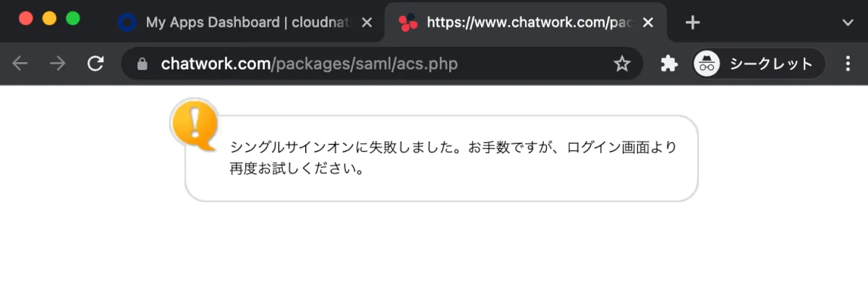Viewport: 868px width, 297px height.
Task: Open a new tab
Action: point(692,22)
